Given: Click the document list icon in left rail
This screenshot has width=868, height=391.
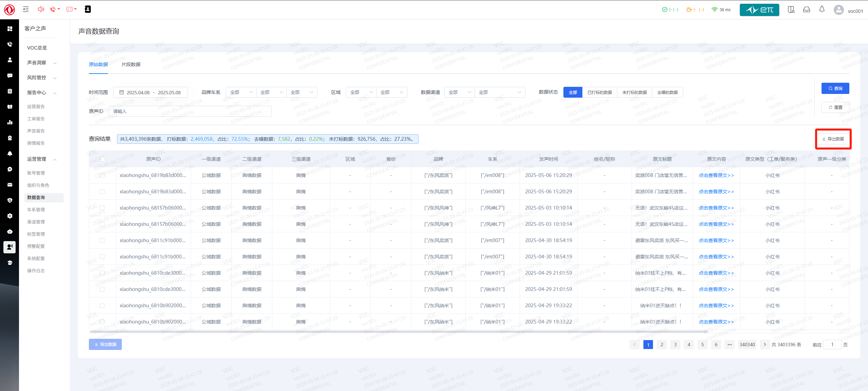Looking at the screenshot, I should click(x=10, y=91).
